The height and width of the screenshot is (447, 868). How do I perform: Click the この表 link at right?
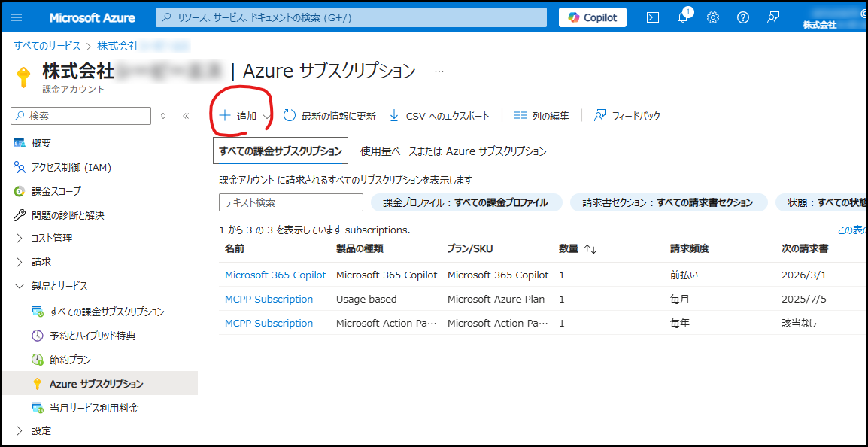852,230
